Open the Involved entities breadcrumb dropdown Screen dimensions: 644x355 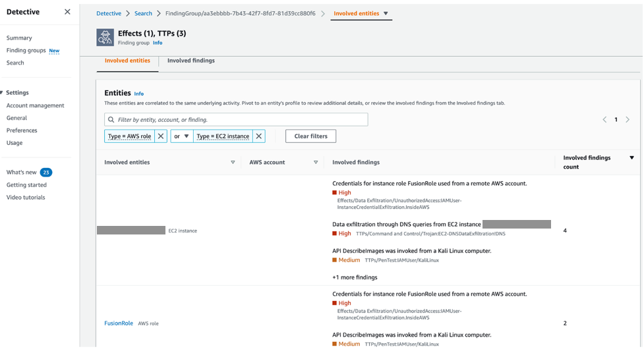386,14
